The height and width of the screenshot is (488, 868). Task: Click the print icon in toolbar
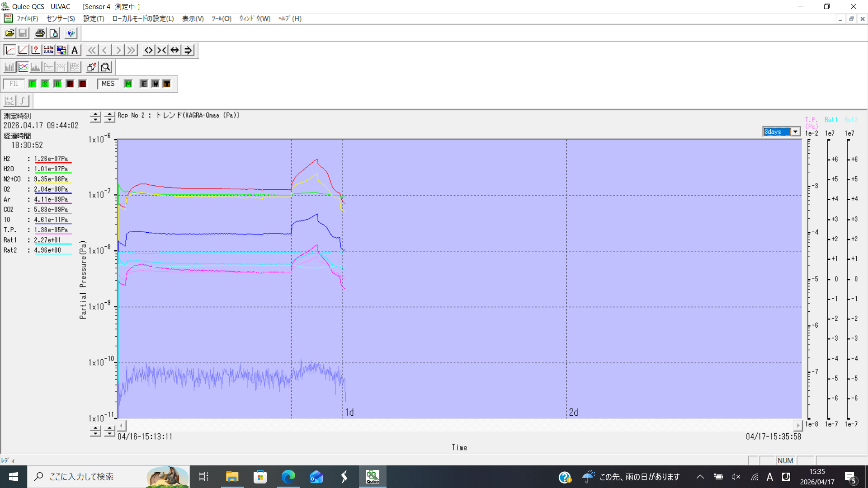coord(40,33)
